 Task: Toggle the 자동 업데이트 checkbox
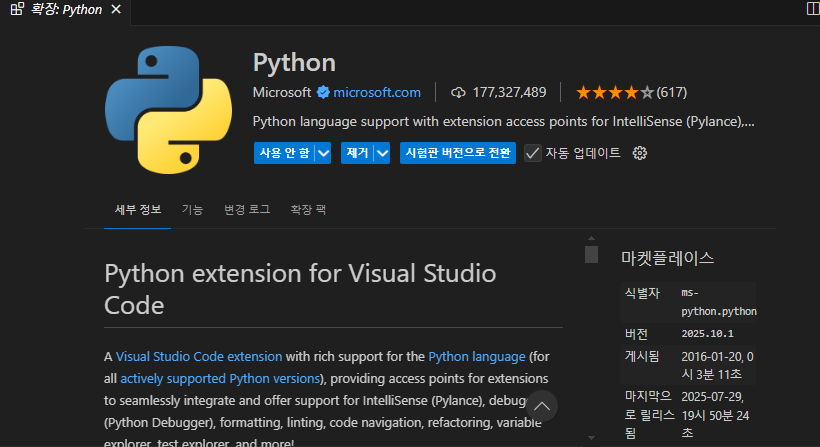pos(532,153)
